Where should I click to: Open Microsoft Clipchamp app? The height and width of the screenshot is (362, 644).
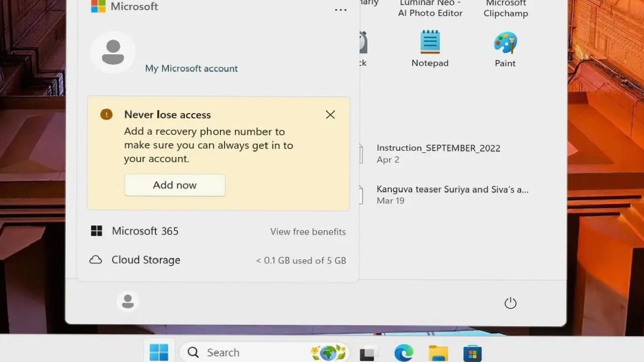pos(506,9)
